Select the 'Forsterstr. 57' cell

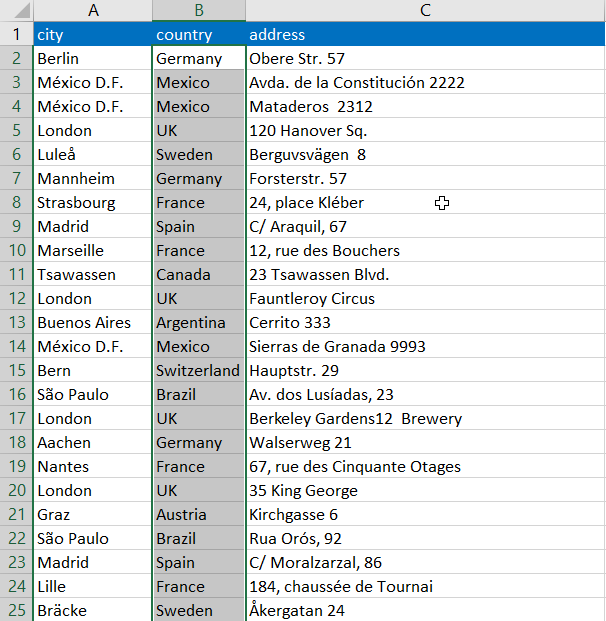coord(425,178)
